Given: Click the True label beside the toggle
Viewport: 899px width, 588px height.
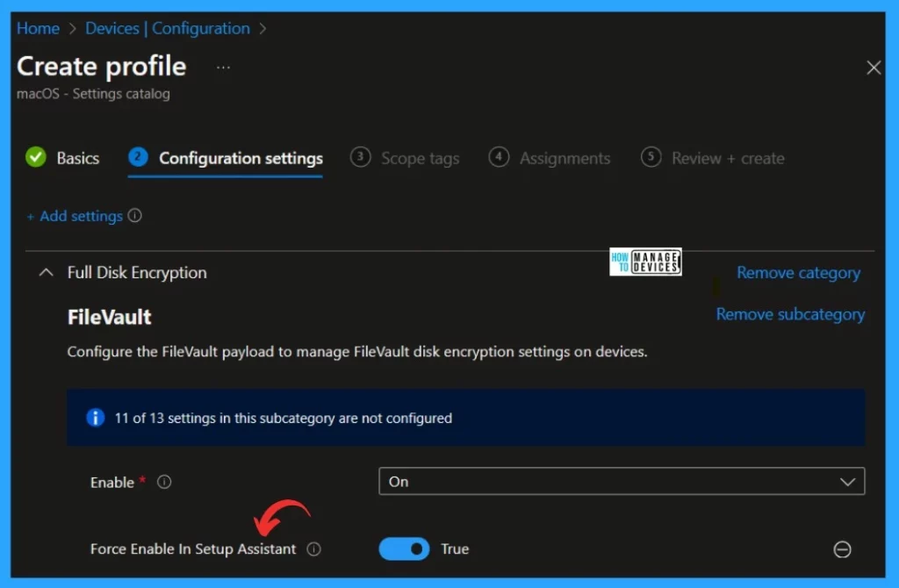Looking at the screenshot, I should click(x=455, y=549).
